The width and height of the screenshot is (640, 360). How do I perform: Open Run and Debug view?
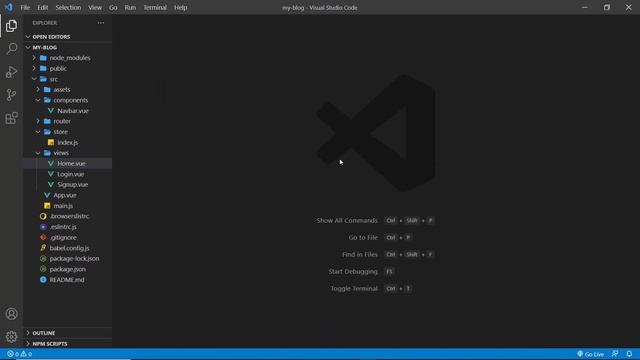click(11, 72)
